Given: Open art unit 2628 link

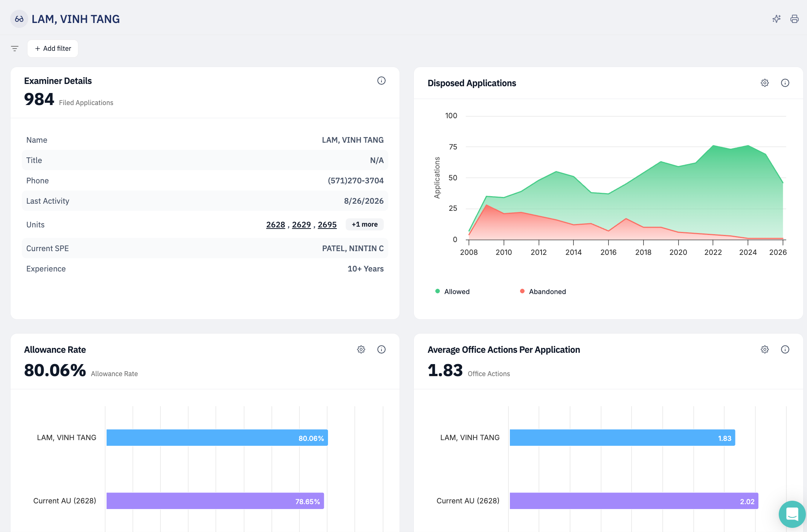Looking at the screenshot, I should [276, 225].
